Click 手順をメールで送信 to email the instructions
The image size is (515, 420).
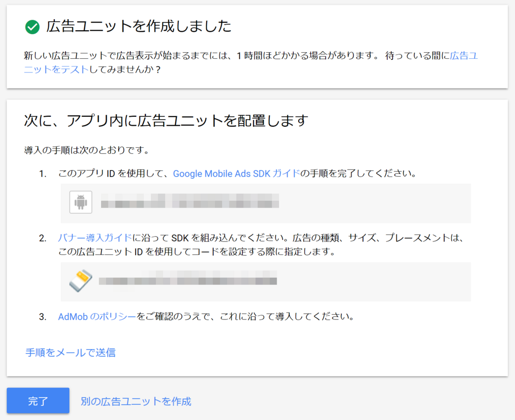pyautogui.click(x=70, y=353)
